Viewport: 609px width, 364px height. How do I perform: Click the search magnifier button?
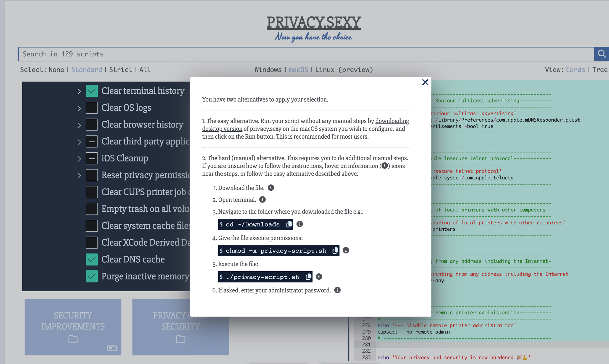pos(601,54)
